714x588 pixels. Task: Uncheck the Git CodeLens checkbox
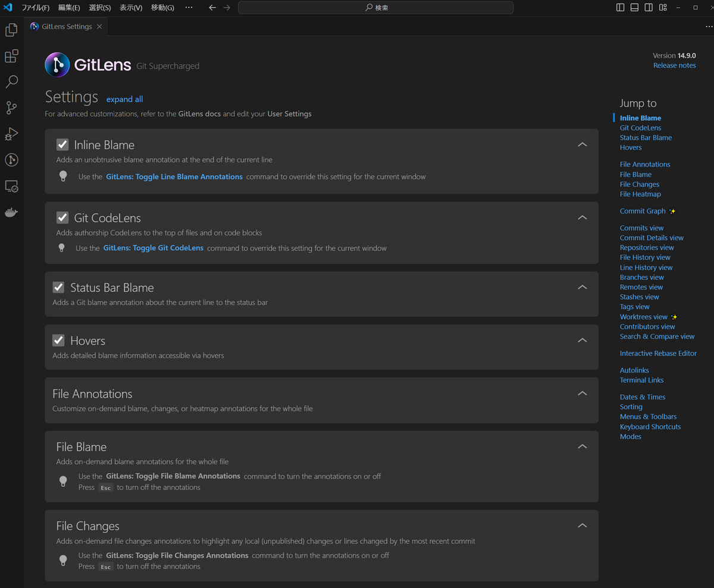tap(62, 218)
